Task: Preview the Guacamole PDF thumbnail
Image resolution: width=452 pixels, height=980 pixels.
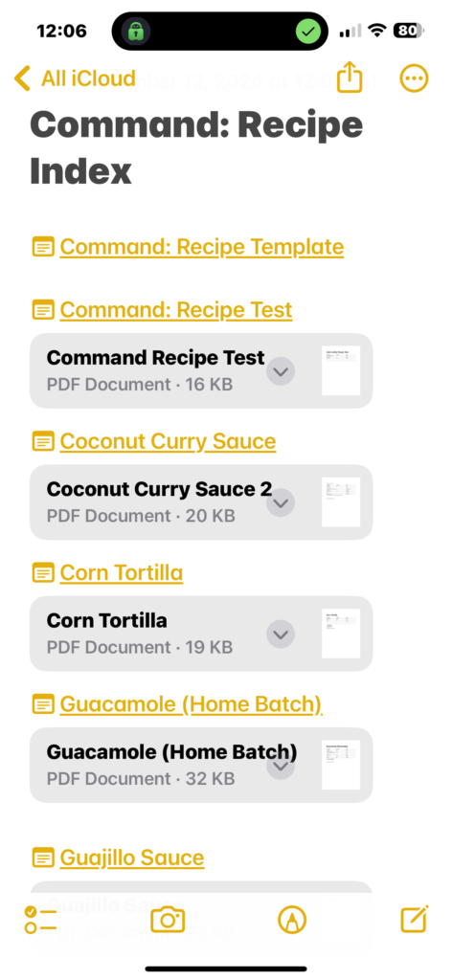Action: click(341, 765)
